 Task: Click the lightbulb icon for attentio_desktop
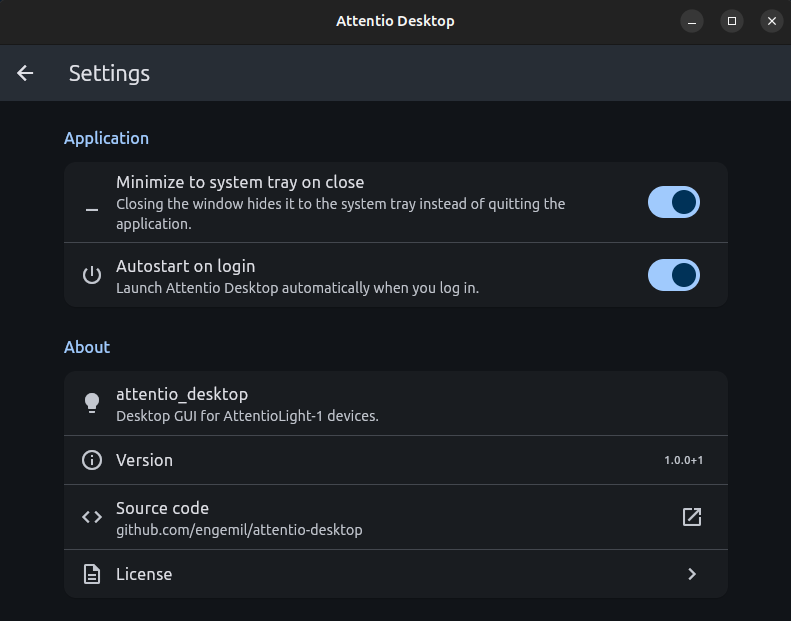(92, 403)
